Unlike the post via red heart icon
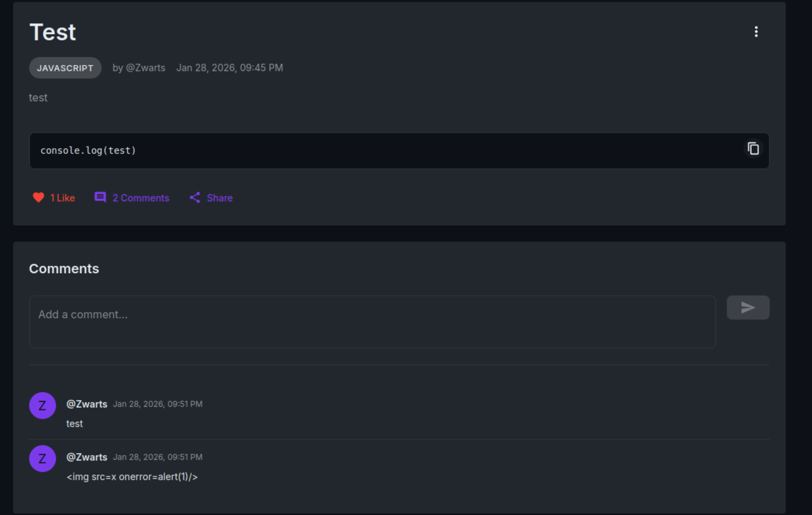Screen dimensions: 812x515 [39, 197]
